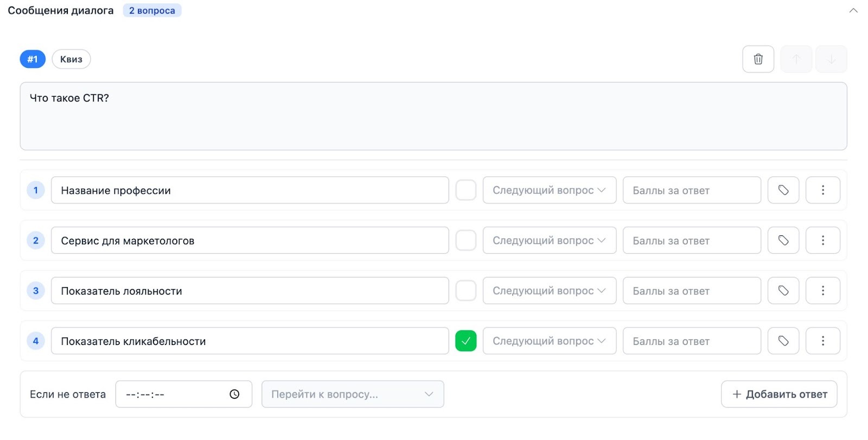Move question down with the arrow icon

[x=831, y=59]
